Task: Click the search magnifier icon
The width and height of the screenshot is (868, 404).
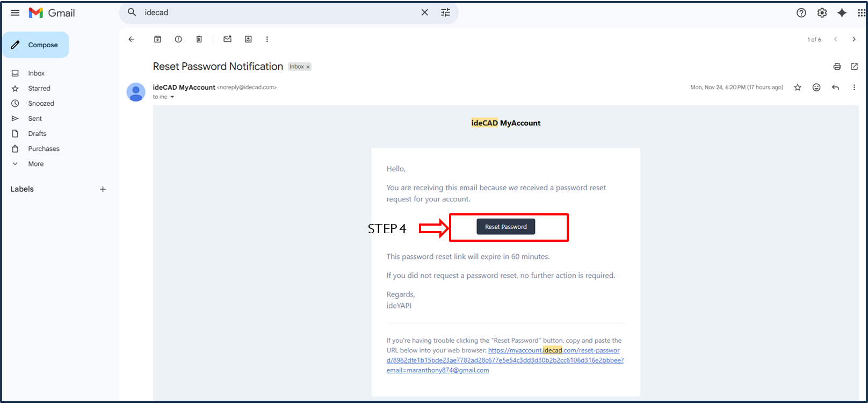Action: click(132, 12)
